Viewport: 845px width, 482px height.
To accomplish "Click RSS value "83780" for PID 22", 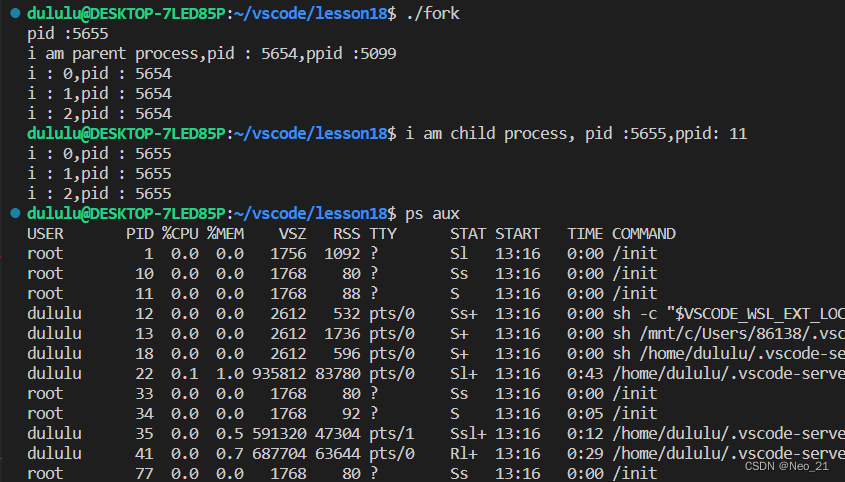I will pos(338,373).
